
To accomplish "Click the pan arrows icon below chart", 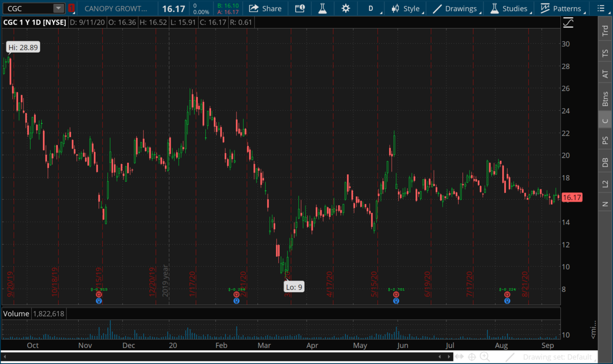I will 459,356.
